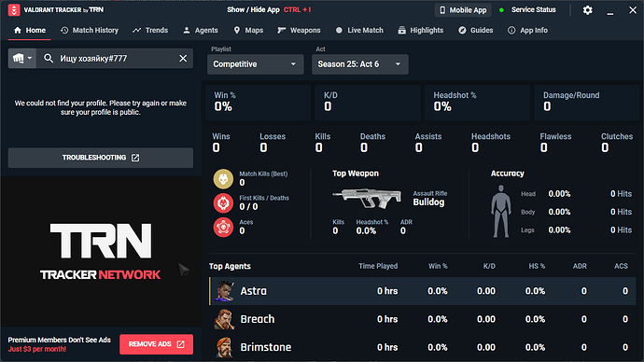
Task: Click the Weapons gun icon
Action: (281, 31)
